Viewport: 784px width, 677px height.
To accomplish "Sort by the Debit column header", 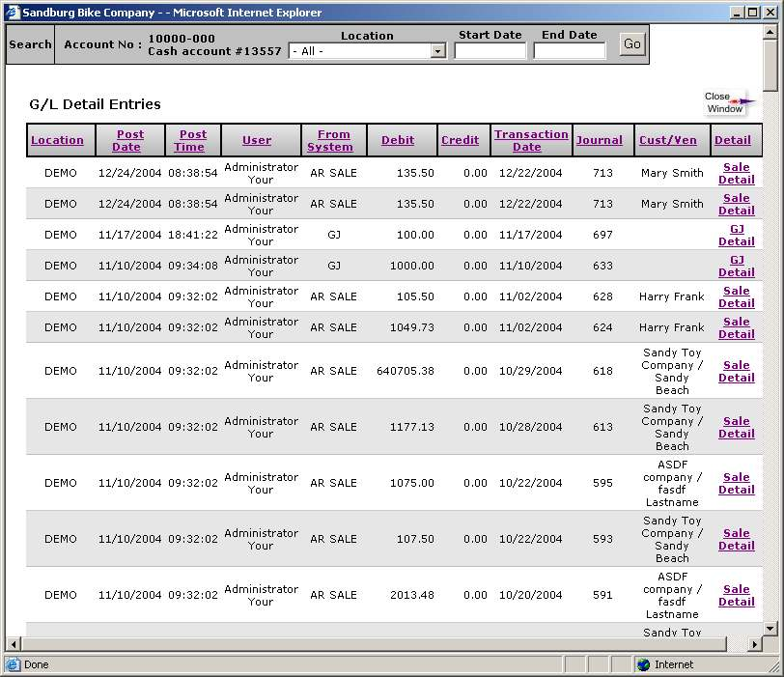I will pyautogui.click(x=397, y=141).
